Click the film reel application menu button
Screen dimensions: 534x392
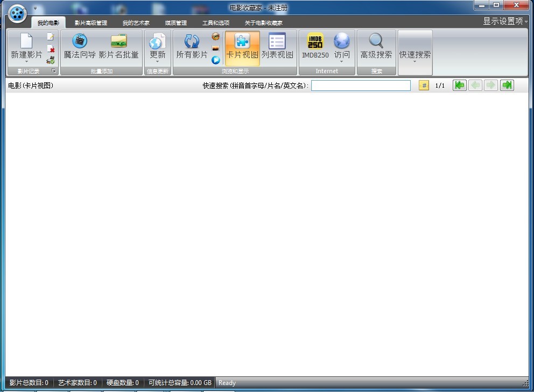(18, 14)
